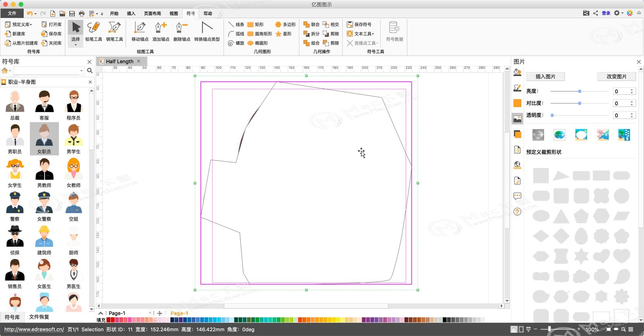Switch to the 帮助 ribbon tab
The image size is (644, 336).
208,13
